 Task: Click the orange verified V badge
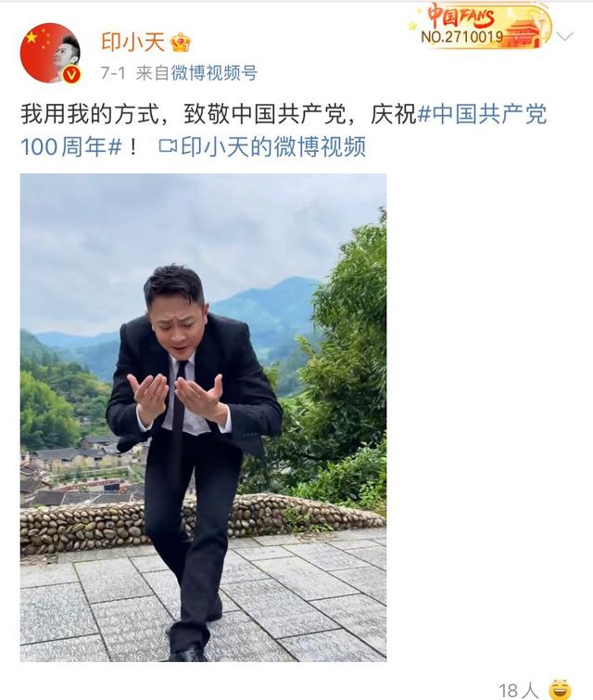click(71, 74)
